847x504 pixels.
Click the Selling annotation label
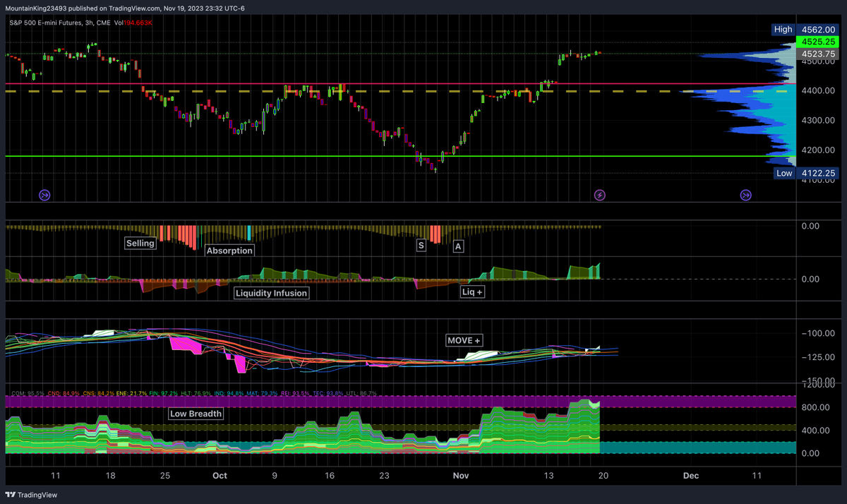(x=140, y=243)
